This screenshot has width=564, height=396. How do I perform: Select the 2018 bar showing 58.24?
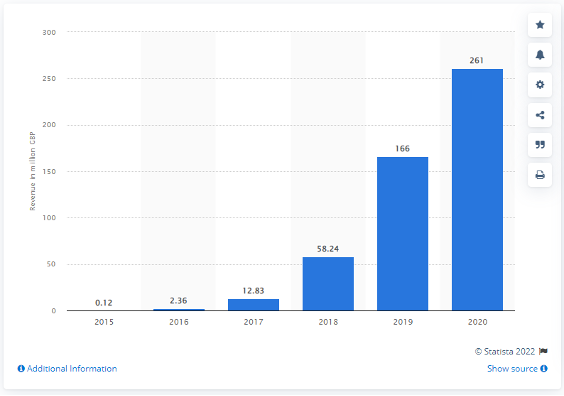pos(328,284)
